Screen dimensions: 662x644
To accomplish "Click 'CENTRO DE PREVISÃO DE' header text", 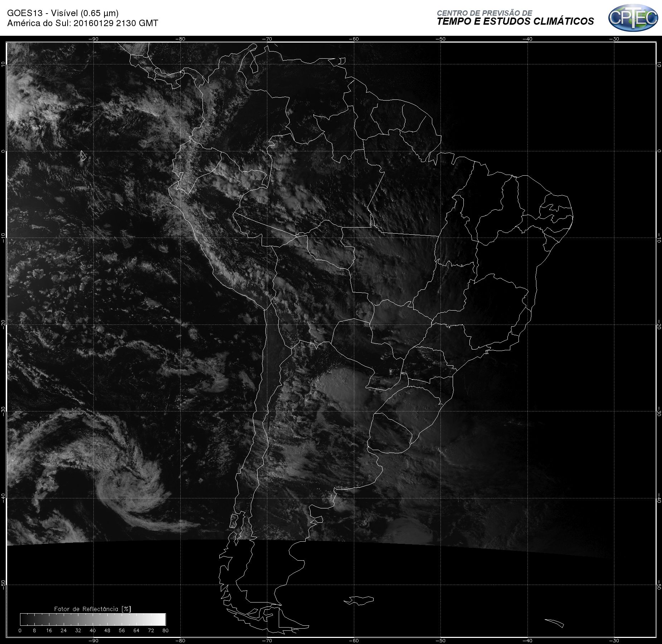I will 485,13.
